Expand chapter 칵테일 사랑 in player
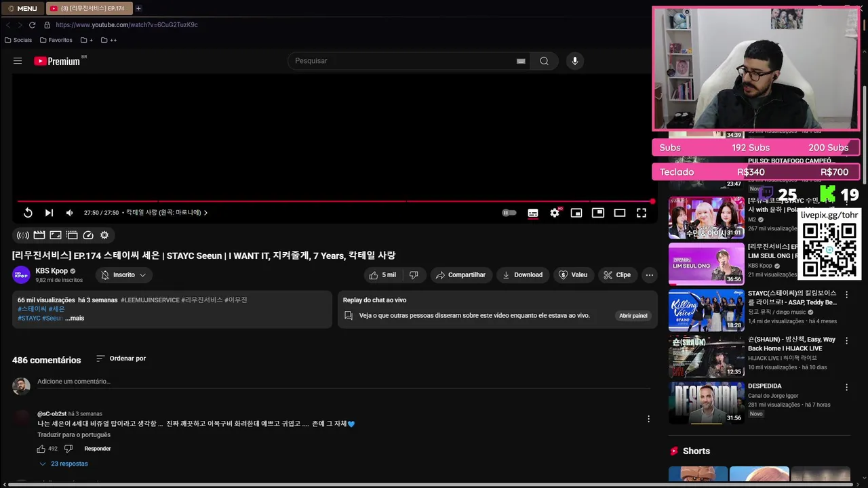868x488 pixels. pos(167,213)
